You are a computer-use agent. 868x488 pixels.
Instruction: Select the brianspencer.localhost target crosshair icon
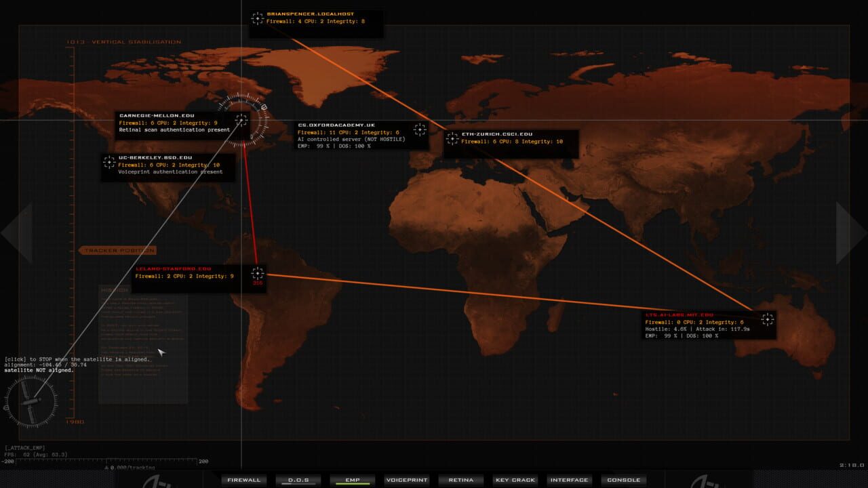click(257, 18)
